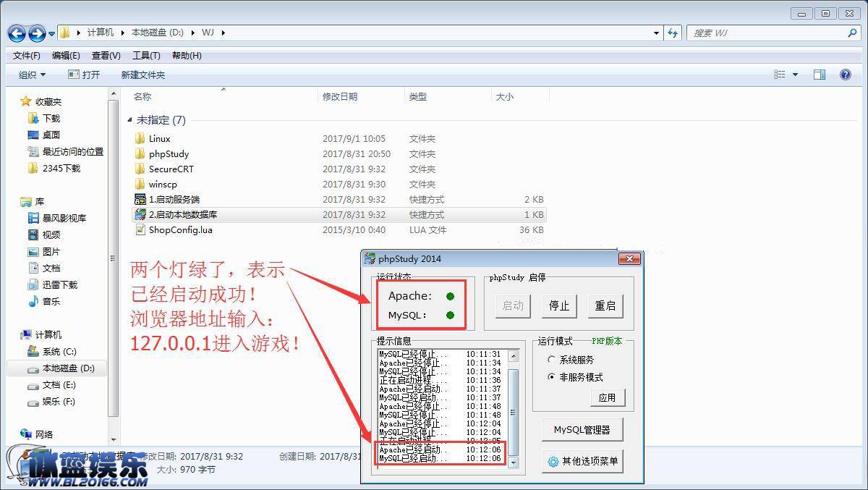Click the Explorer back navigation arrow
This screenshot has width=868, height=490.
(17, 33)
